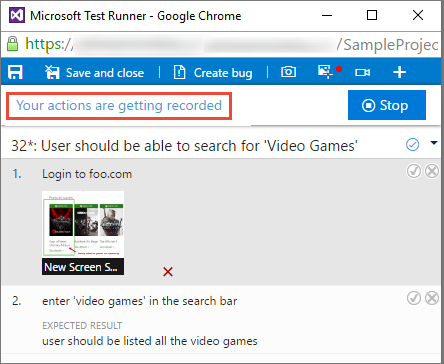444x364 pixels.
Task: Create a bug from the toolbar
Action: (x=213, y=73)
